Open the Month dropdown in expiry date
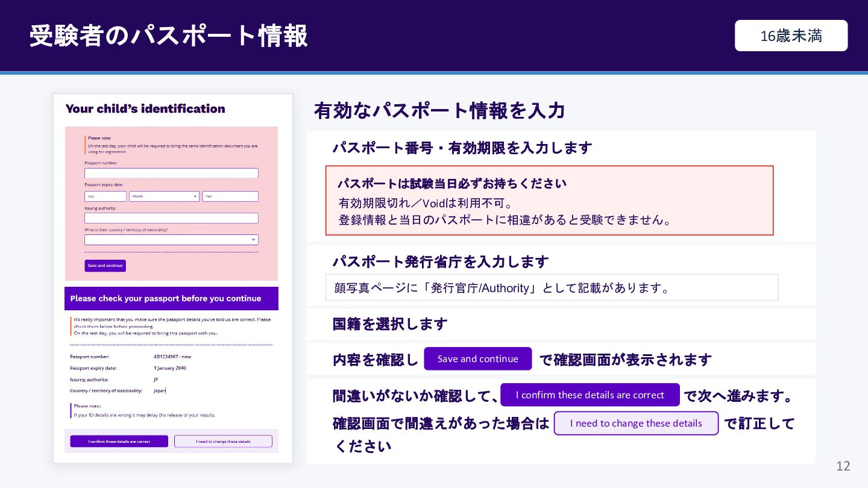Screen dimensions: 868x488 coord(164,196)
